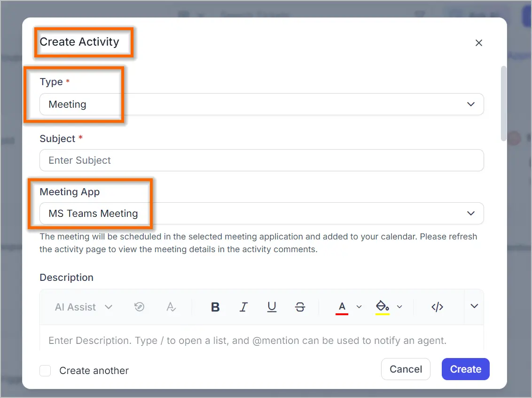Close the Create Activity dialog
532x398 pixels.
(x=479, y=43)
